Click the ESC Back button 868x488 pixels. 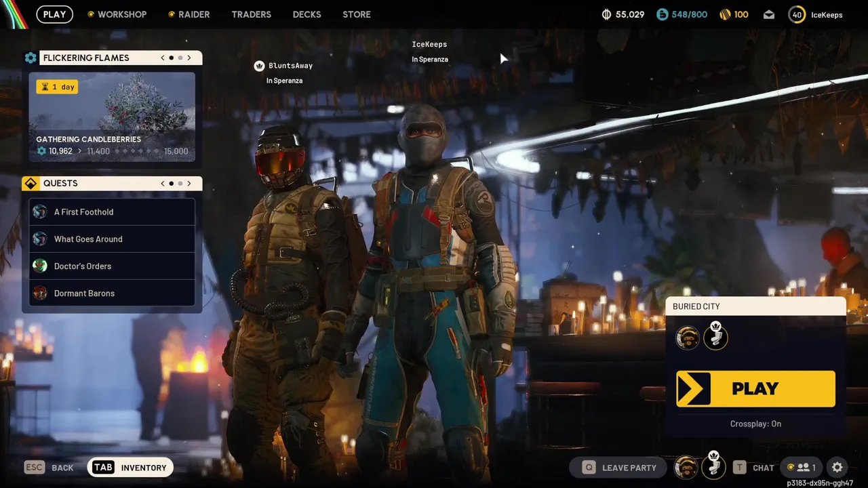click(x=49, y=468)
